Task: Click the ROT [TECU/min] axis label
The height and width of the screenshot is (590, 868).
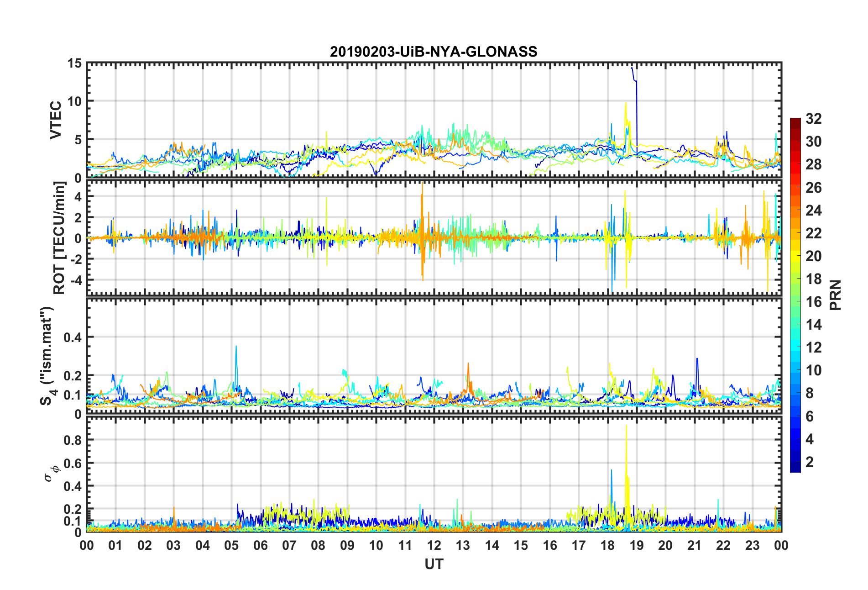Action: point(59,238)
